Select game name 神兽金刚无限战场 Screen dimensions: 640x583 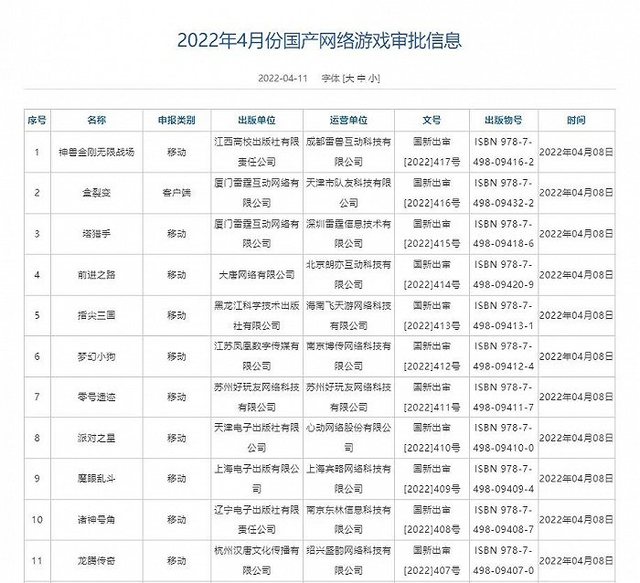click(x=97, y=152)
